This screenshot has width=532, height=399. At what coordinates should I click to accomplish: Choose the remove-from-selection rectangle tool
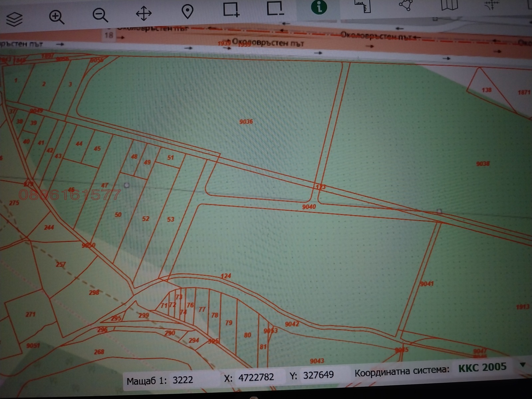point(275,8)
